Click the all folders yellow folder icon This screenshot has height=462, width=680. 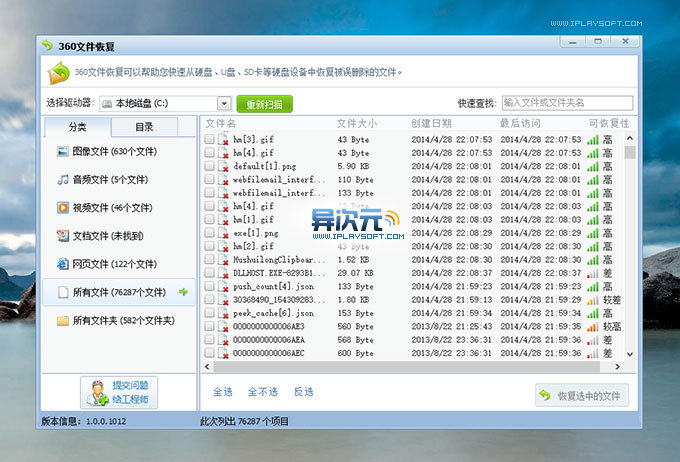[x=63, y=321]
